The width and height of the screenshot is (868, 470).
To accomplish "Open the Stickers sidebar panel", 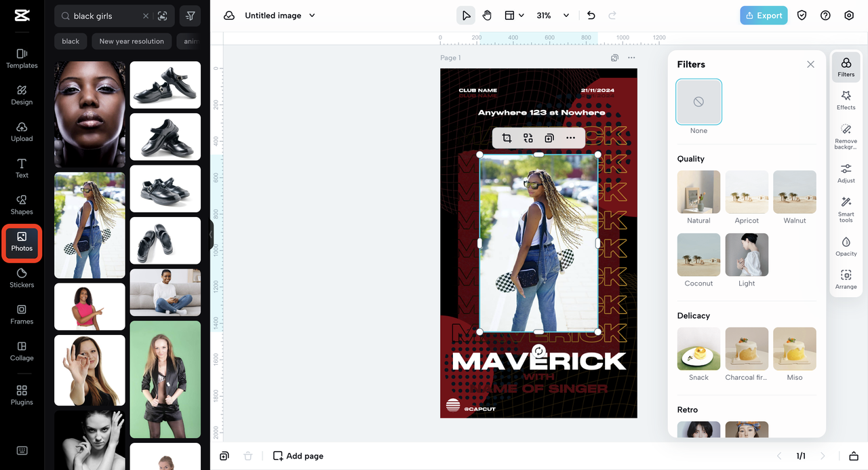I will coord(22,279).
